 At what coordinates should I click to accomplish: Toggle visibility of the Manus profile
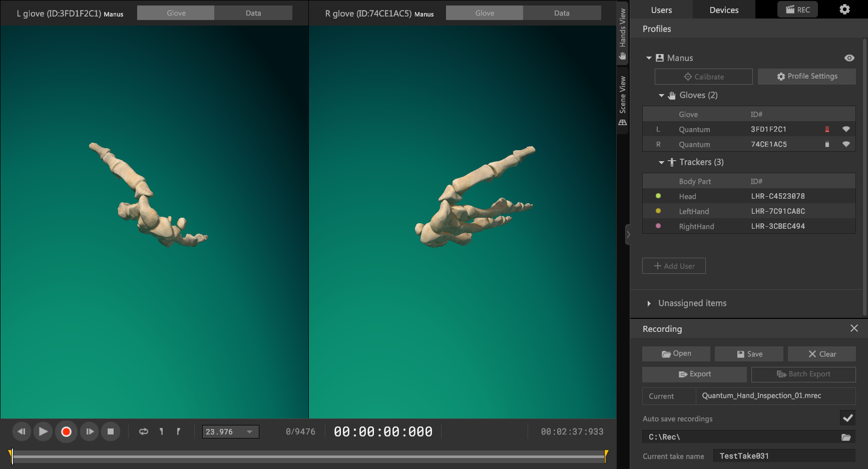(849, 58)
